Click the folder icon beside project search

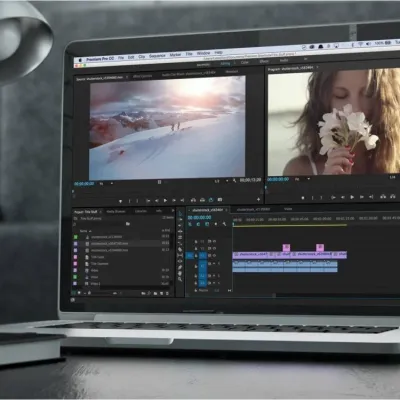[128, 224]
